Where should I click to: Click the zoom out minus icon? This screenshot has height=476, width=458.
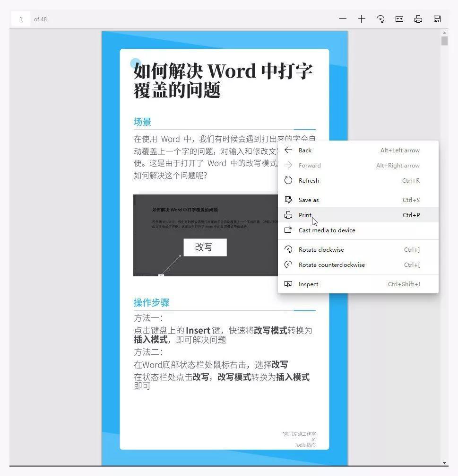(343, 19)
